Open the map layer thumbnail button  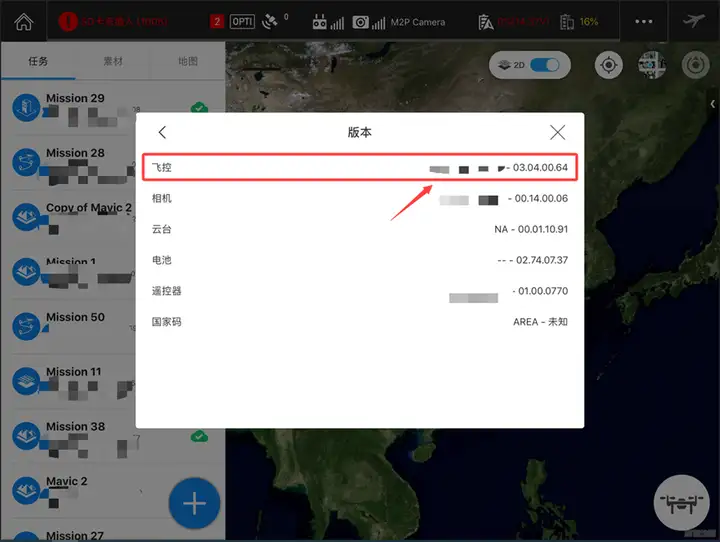point(652,65)
